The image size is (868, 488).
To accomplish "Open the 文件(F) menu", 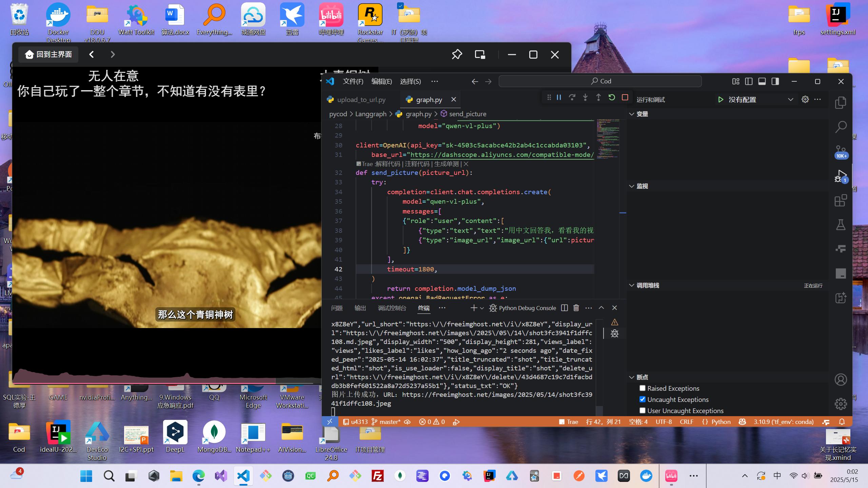I will 353,81.
